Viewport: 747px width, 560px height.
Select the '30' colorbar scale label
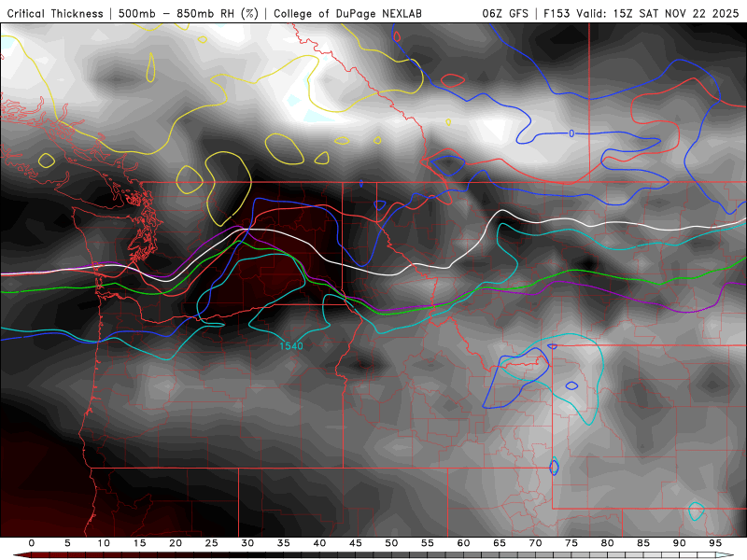[247, 543]
